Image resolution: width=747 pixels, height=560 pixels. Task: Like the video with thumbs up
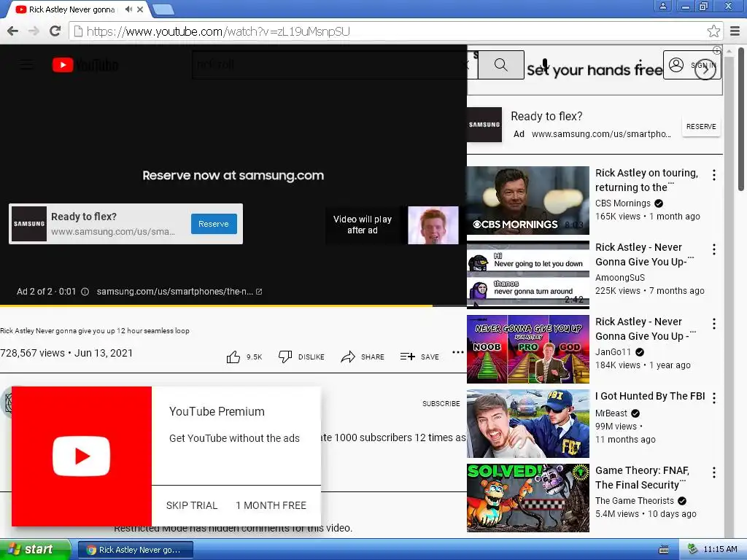233,357
